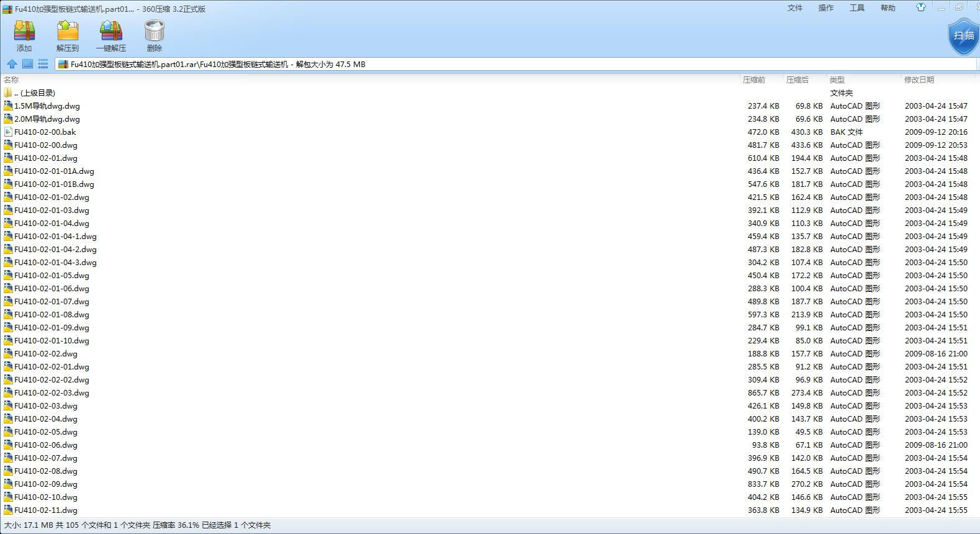Select file FU410-02-01-04-2.dwg
The width and height of the screenshot is (980, 534).
(55, 250)
